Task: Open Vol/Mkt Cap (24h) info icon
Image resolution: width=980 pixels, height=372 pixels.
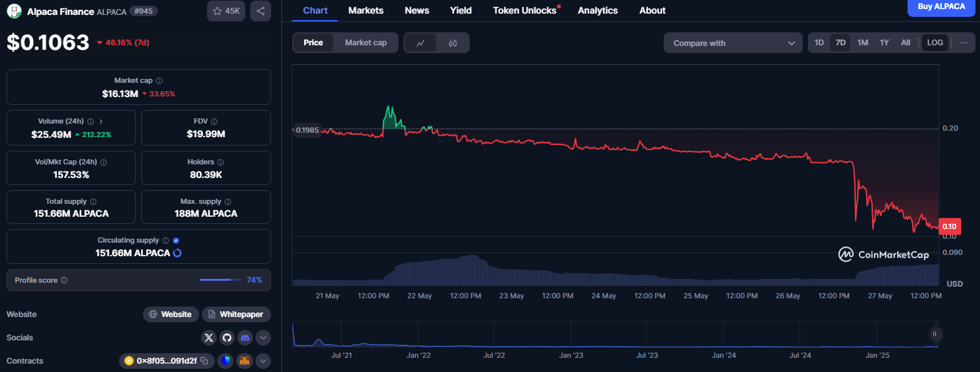Action: coord(103,162)
